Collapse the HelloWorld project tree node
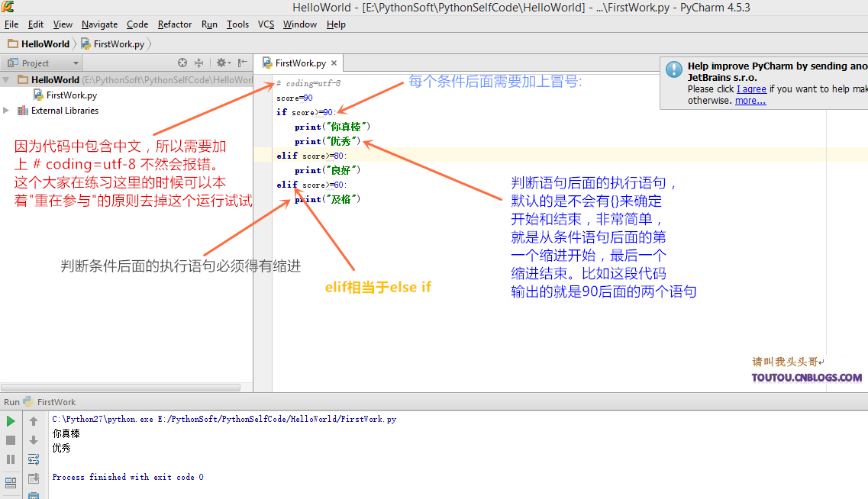868x499 pixels. [x=6, y=79]
